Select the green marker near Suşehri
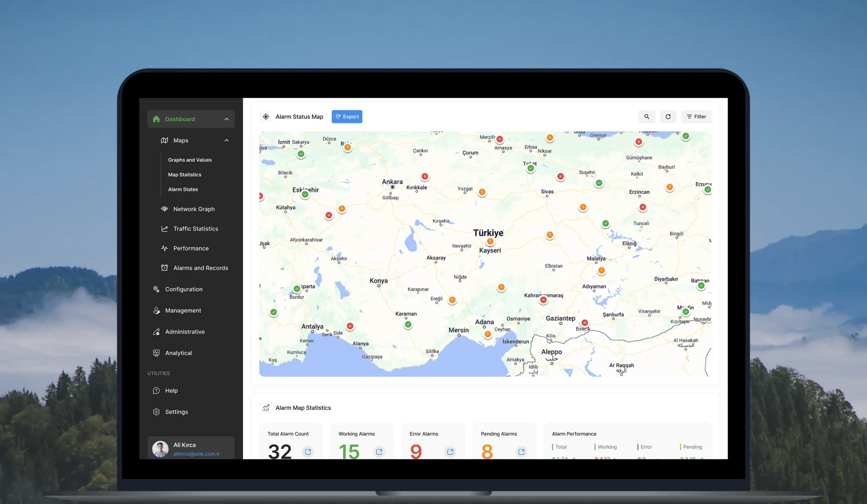The height and width of the screenshot is (504, 867). [599, 183]
